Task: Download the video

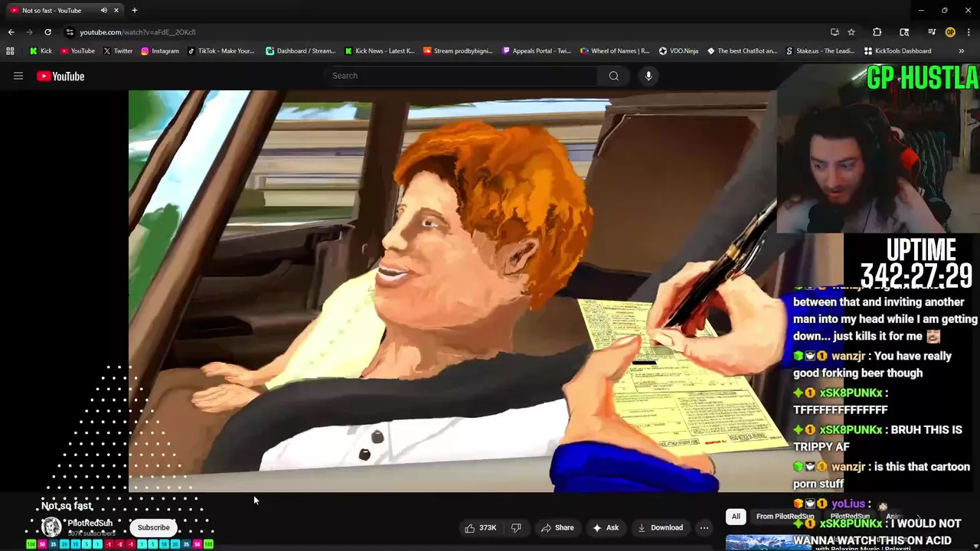Action: coord(660,527)
